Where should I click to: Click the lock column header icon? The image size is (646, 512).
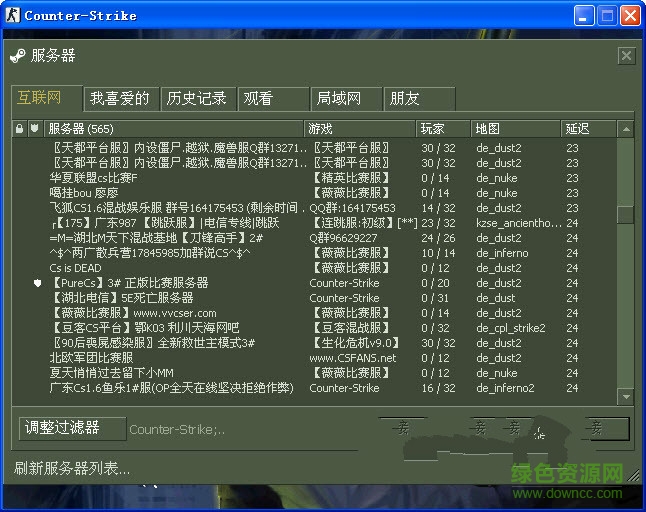click(19, 129)
